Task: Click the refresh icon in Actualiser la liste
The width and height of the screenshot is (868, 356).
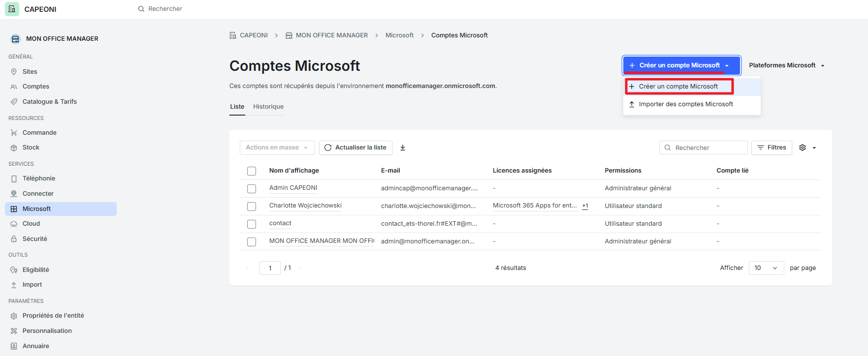Action: click(x=328, y=148)
